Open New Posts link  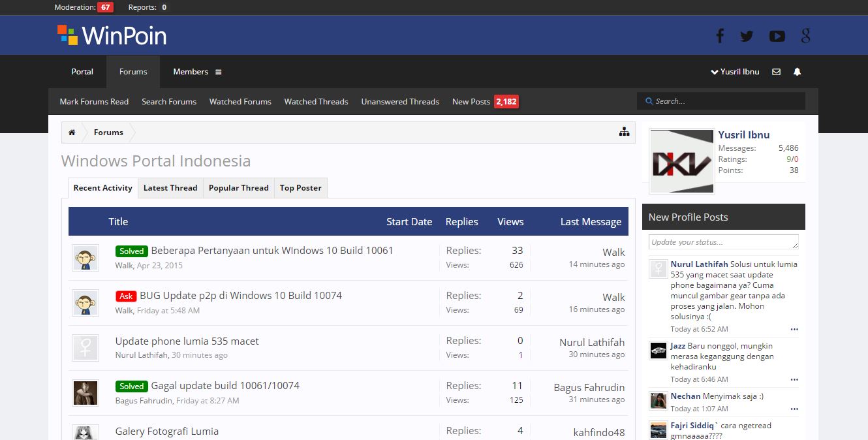point(471,101)
